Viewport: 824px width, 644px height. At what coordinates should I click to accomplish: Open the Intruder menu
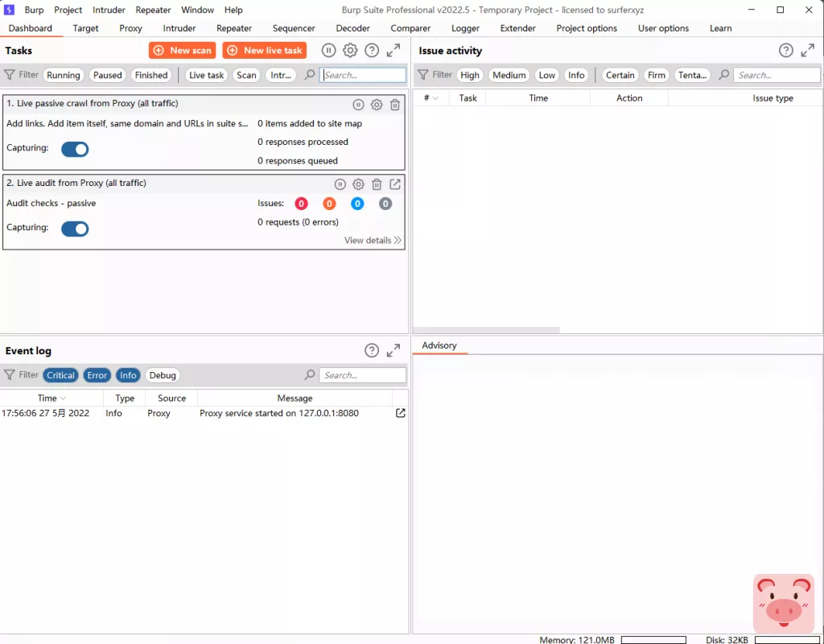coord(109,10)
